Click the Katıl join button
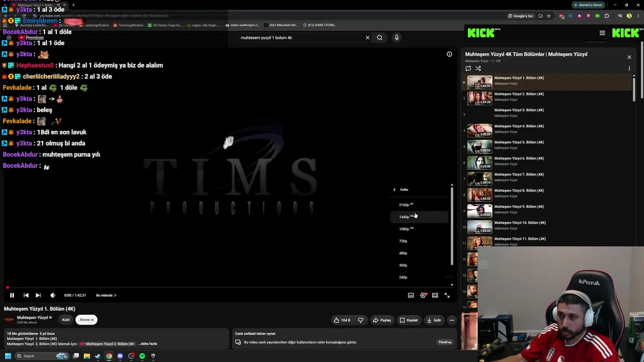Image resolution: width=644 pixels, height=362 pixels. coord(66,320)
